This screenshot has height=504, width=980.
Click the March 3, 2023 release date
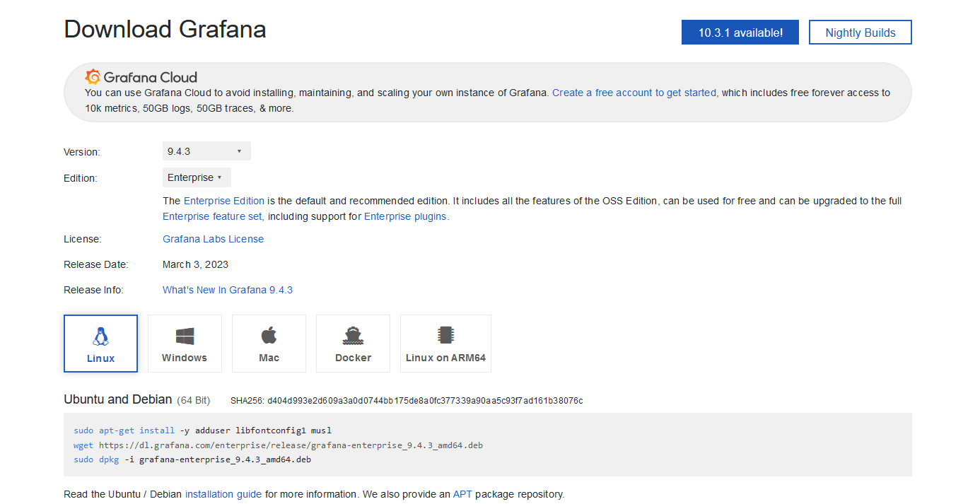coord(195,264)
